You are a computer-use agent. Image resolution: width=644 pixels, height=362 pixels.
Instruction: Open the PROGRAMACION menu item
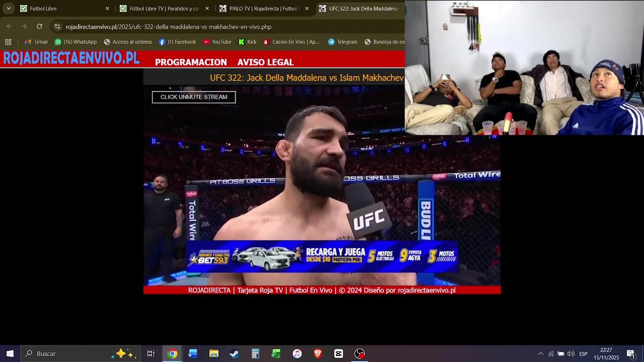tap(191, 62)
